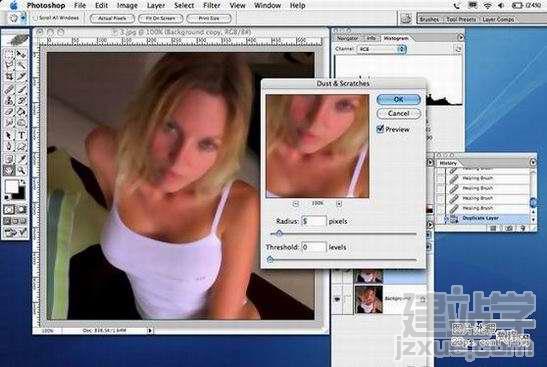This screenshot has width=547, height=367.
Task: Open the Image menu
Action: 127,5
